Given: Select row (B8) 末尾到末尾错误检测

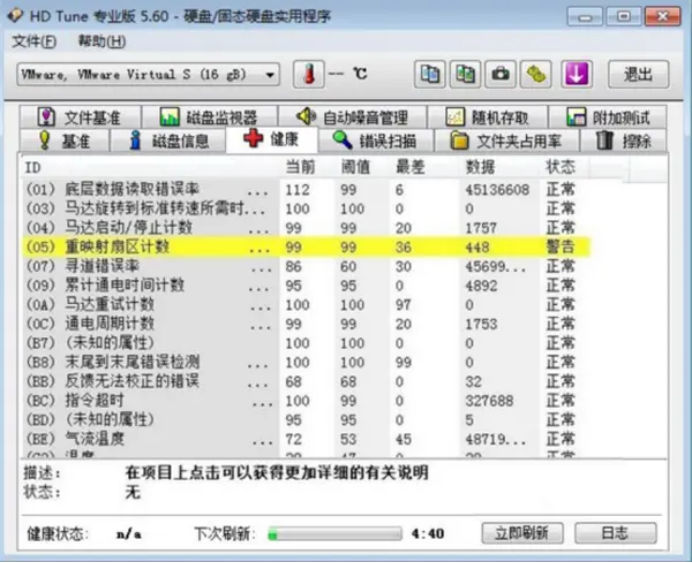Looking at the screenshot, I should click(x=305, y=362).
